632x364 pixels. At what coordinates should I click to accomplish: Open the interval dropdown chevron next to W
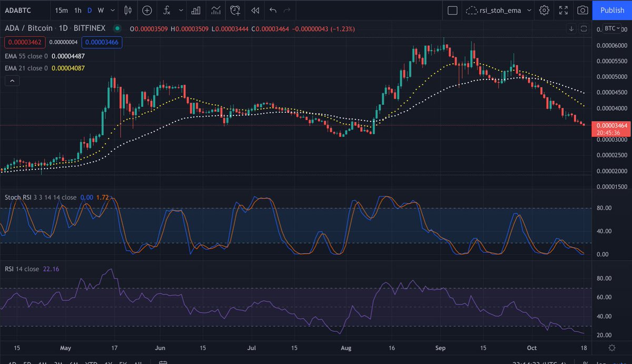pos(112,10)
